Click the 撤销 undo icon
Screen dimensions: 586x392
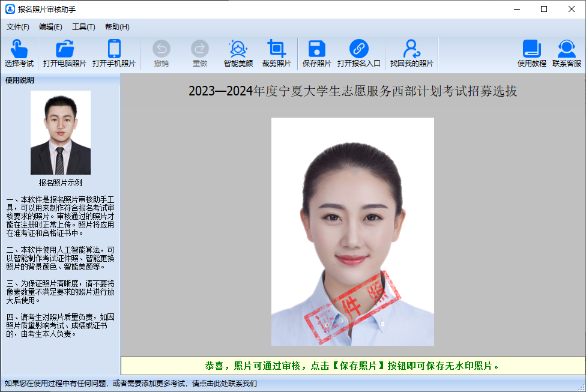pos(162,49)
